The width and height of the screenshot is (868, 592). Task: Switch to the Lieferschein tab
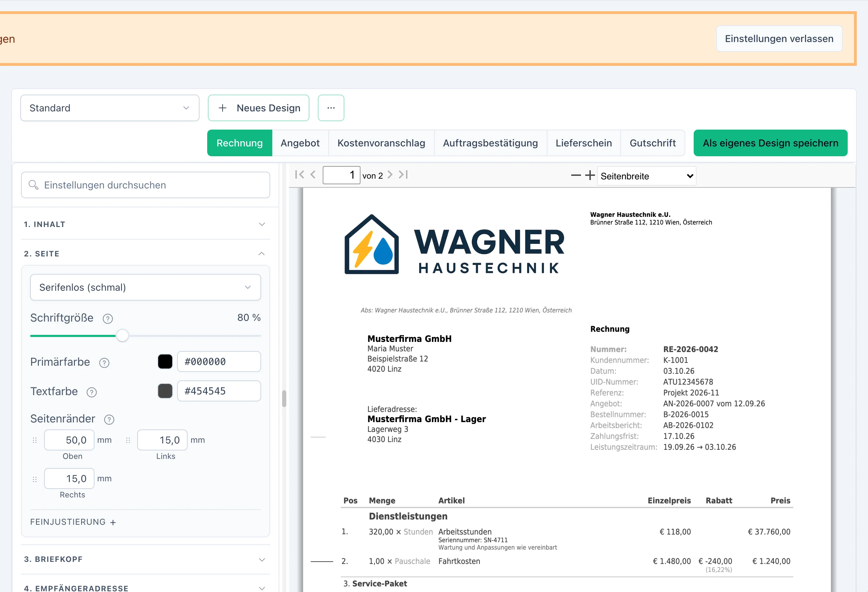click(x=583, y=143)
